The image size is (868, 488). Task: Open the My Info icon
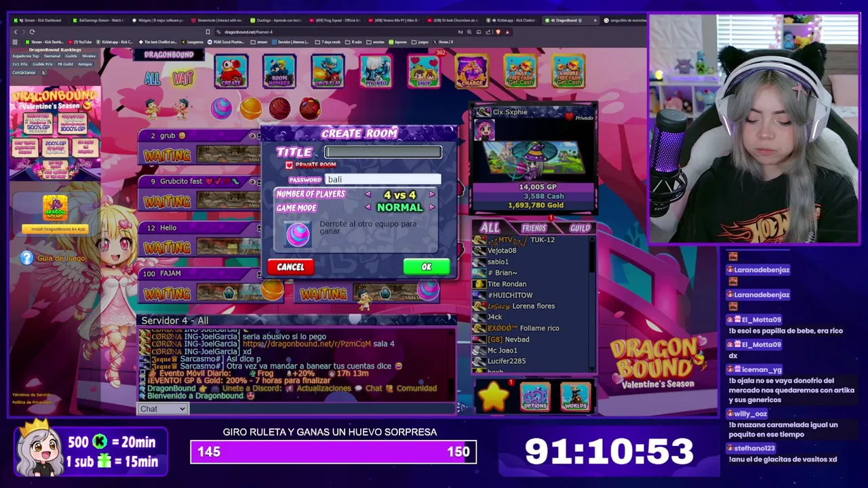(376, 71)
